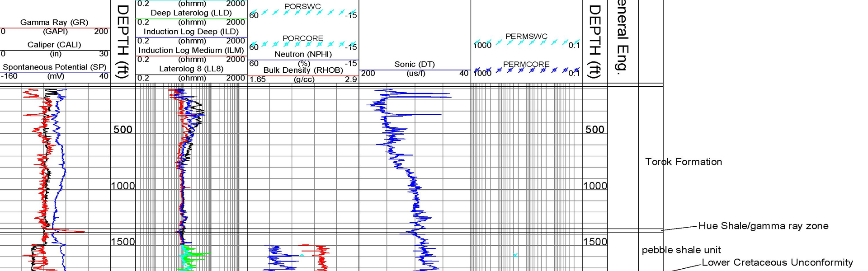868x271 pixels.
Task: Click the Torok Formation annotation
Action: (x=683, y=162)
